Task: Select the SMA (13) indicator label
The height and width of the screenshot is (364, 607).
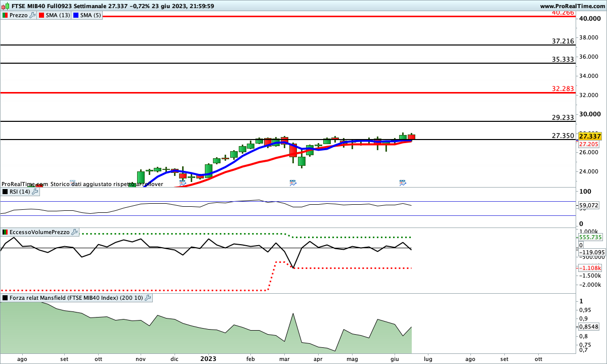Action: 58,15
